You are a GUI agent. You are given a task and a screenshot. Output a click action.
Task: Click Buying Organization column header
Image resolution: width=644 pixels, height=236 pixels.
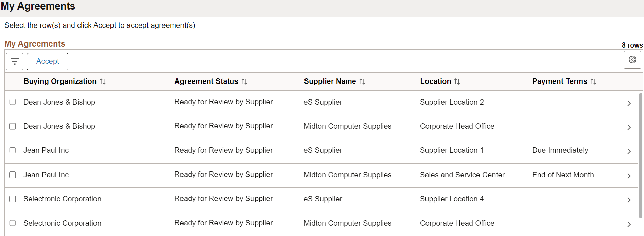point(60,81)
